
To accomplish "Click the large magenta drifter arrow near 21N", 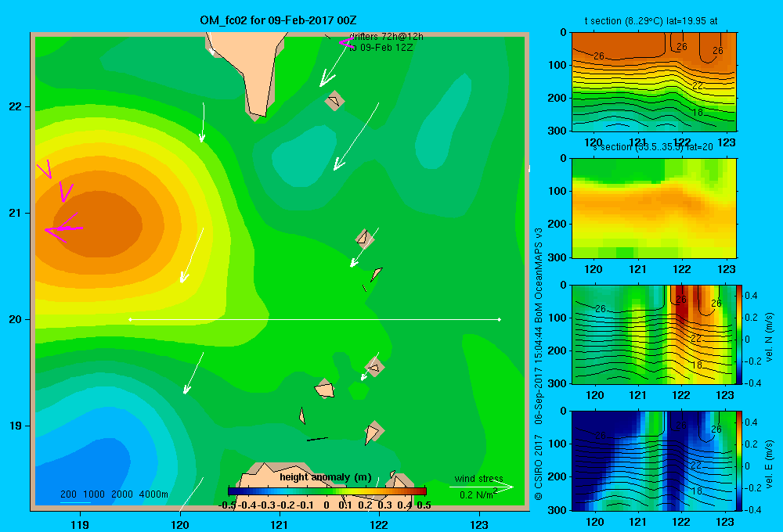I will pos(63,228).
